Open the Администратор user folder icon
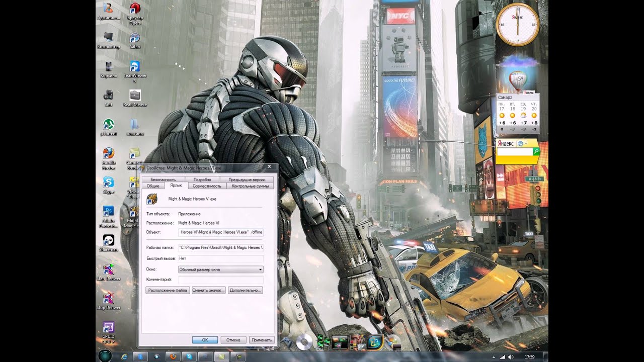 point(108,12)
